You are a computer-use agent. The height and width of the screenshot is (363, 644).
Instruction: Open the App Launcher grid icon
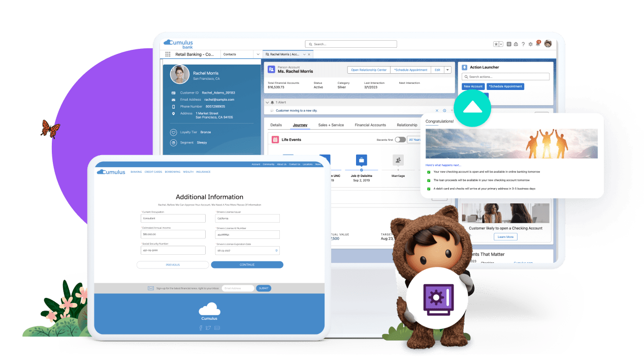[x=168, y=54]
